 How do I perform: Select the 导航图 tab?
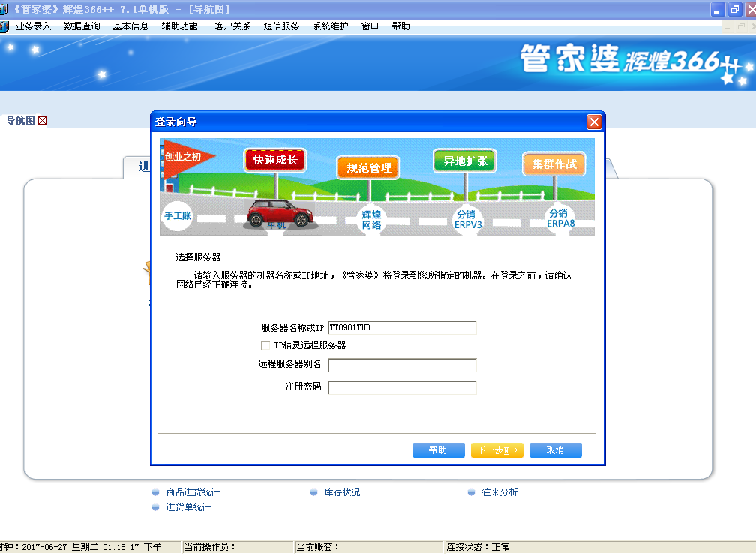coord(20,121)
